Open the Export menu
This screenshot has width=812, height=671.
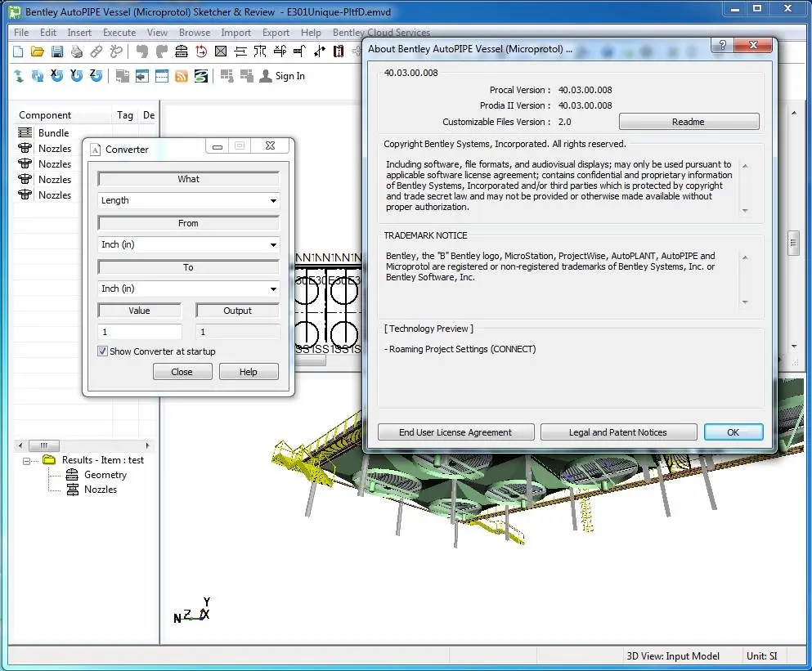[276, 33]
